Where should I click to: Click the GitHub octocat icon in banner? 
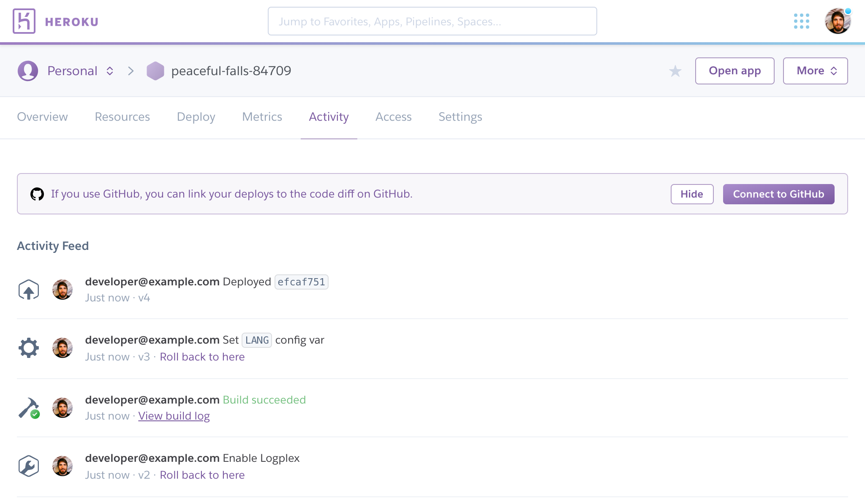pos(38,194)
